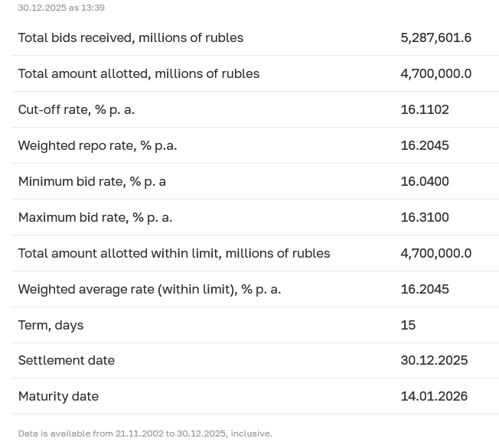Click the "Minimum bid rate, % p. a" label
499x448 pixels.
[92, 181]
